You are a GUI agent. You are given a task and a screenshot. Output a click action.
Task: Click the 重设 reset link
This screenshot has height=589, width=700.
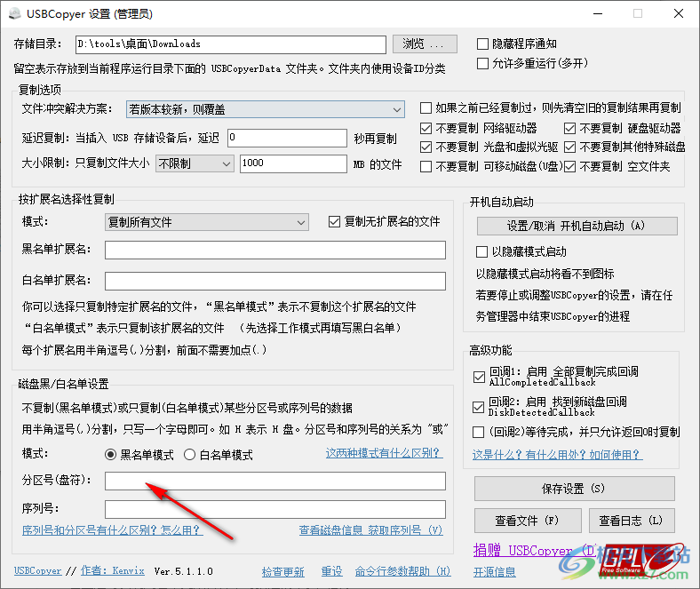pyautogui.click(x=331, y=571)
